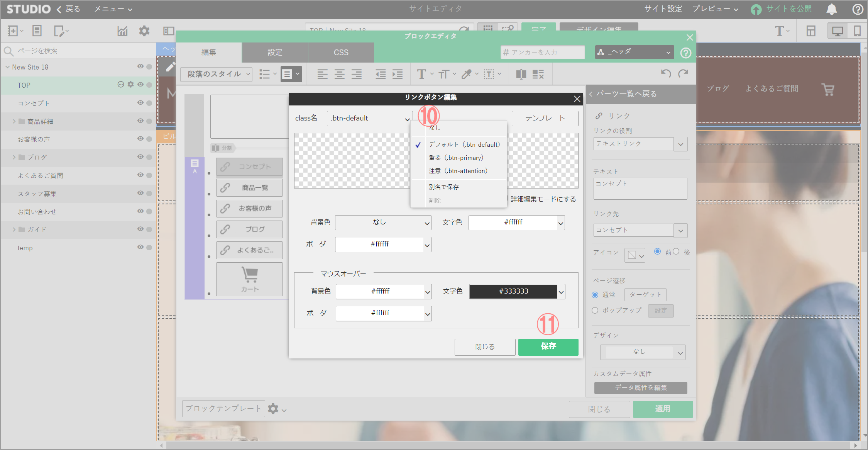Click the undo arrow in block editor

(x=666, y=73)
